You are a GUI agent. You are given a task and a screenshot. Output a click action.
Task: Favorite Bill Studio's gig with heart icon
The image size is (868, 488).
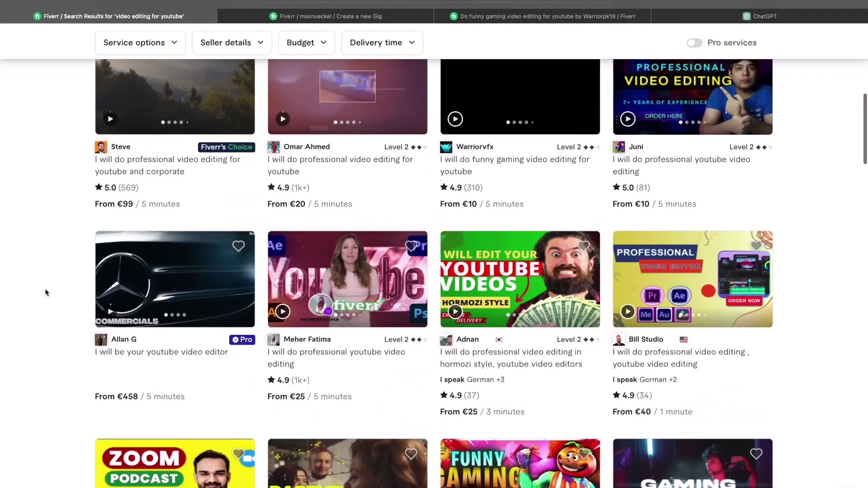click(756, 246)
